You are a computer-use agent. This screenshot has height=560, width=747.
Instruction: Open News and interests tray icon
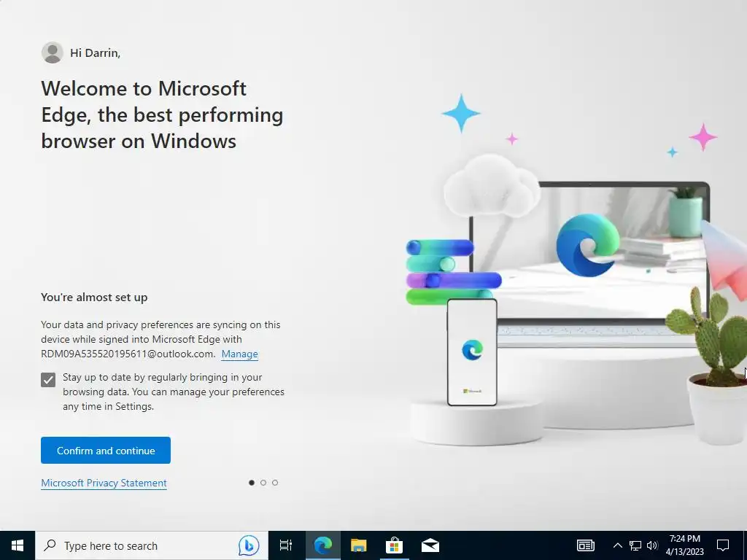click(x=586, y=545)
